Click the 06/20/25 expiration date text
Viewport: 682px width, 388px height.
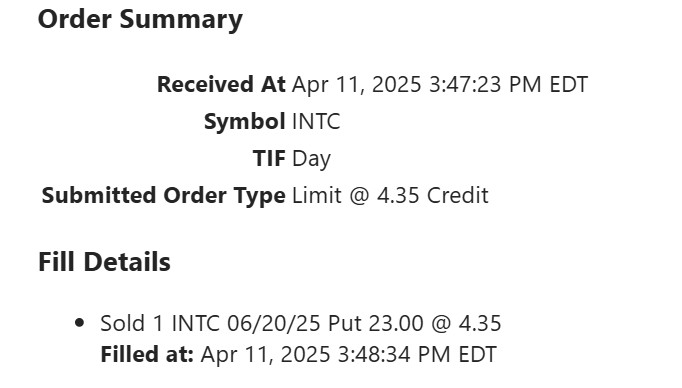pyautogui.click(x=274, y=323)
